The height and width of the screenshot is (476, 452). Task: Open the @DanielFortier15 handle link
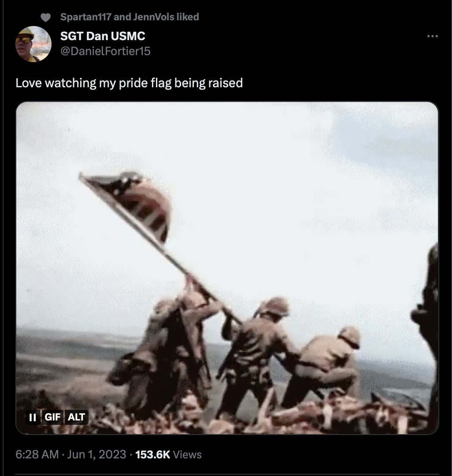105,51
